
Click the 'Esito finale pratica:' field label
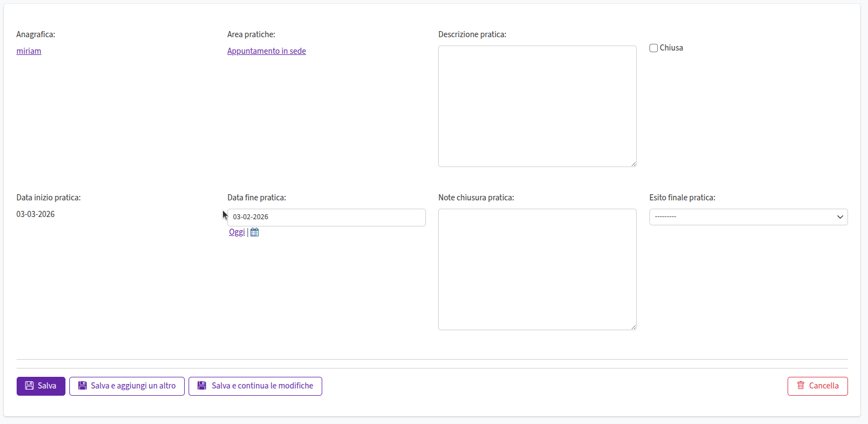(x=682, y=198)
